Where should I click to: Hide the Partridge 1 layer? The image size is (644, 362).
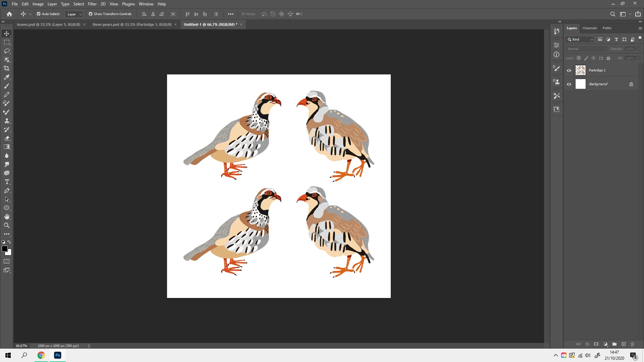[x=569, y=70]
